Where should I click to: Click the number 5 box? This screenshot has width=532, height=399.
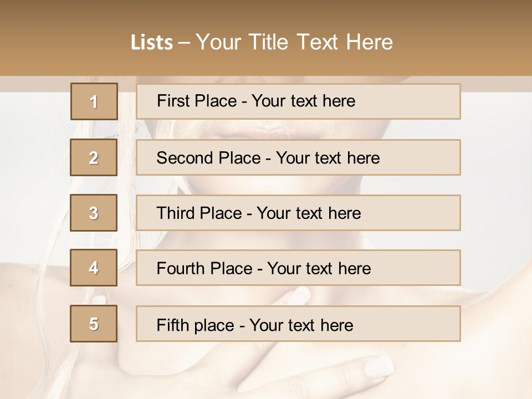[x=94, y=324]
